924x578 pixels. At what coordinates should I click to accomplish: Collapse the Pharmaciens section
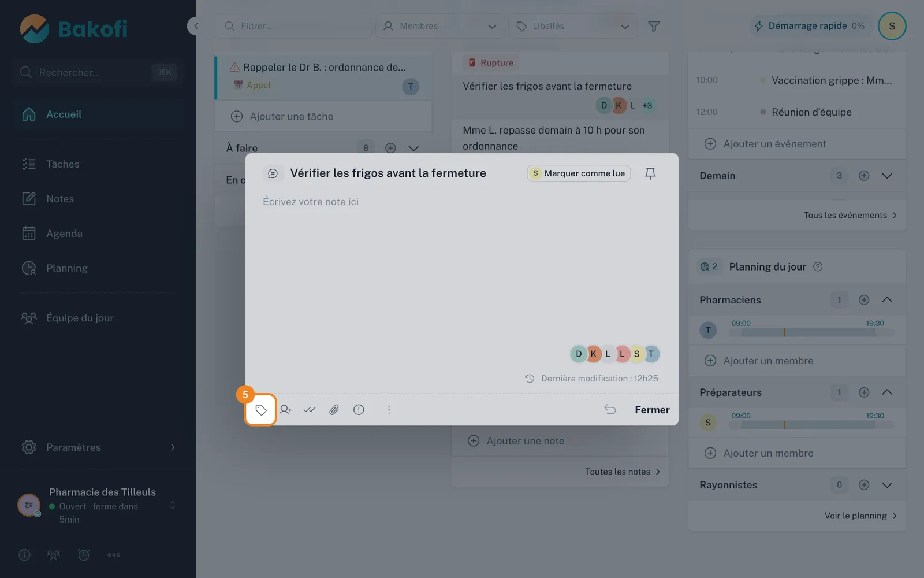pos(887,300)
